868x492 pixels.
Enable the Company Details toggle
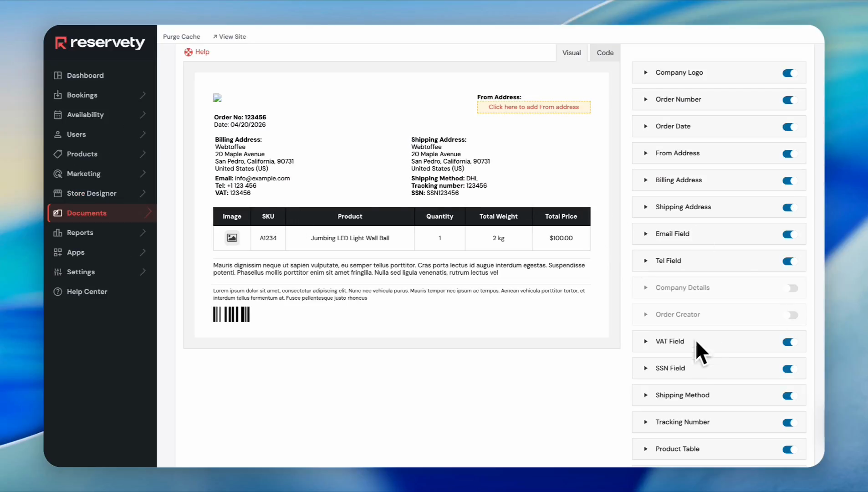click(792, 288)
